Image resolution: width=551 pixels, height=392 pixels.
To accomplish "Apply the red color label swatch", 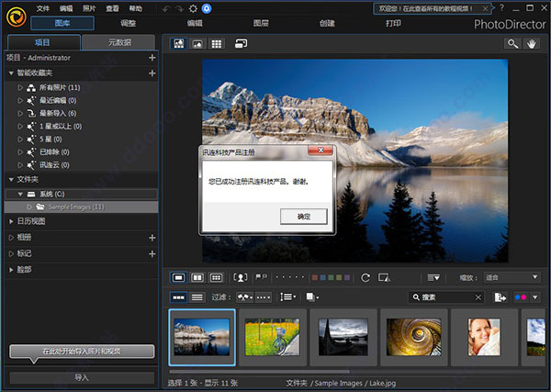I will 315,277.
